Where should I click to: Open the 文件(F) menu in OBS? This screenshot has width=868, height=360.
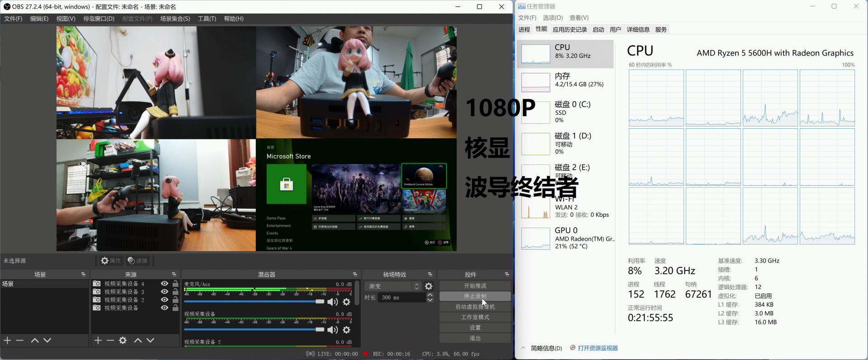13,19
